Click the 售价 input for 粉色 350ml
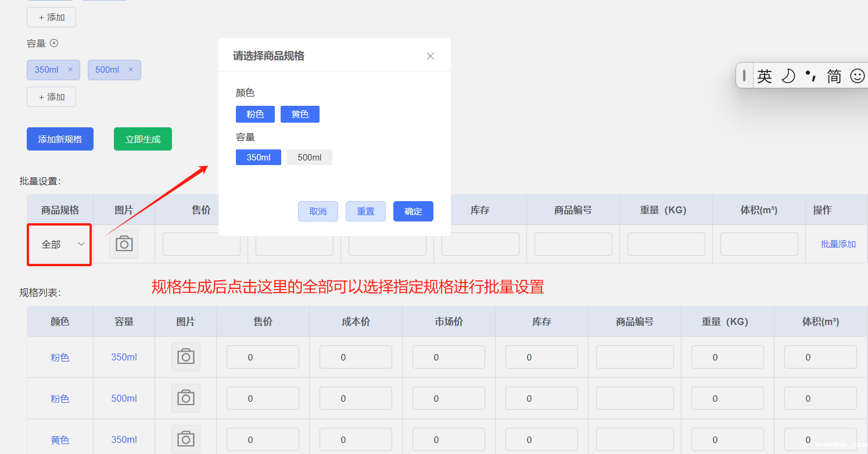The width and height of the screenshot is (868, 454). tap(263, 358)
